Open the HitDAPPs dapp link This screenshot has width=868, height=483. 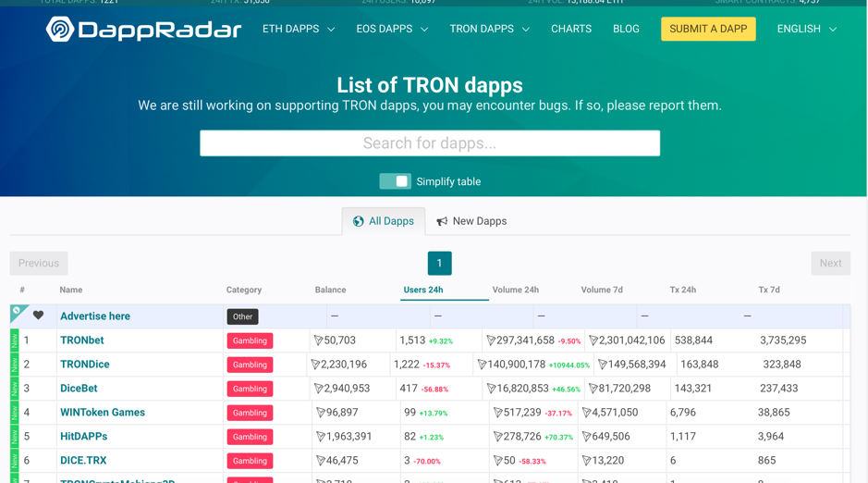(x=83, y=437)
